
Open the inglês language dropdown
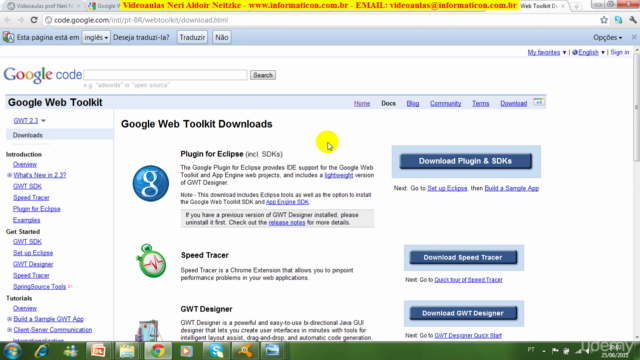96,37
